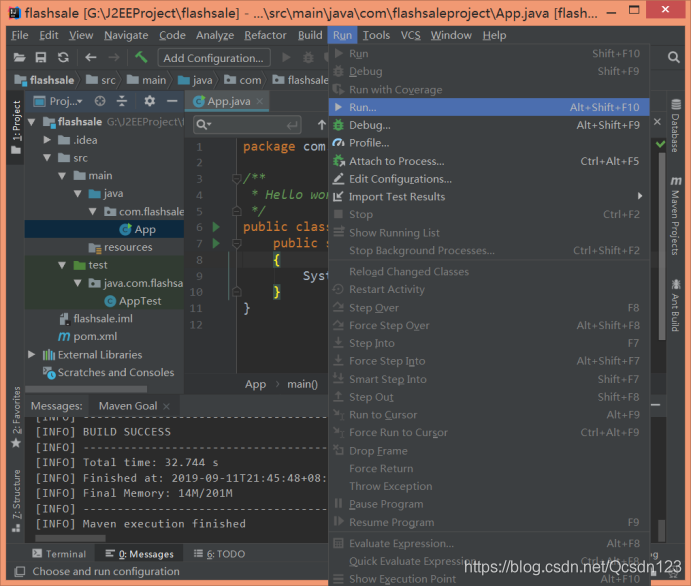
Task: Collapse the flashsale project root node
Action: click(x=32, y=122)
